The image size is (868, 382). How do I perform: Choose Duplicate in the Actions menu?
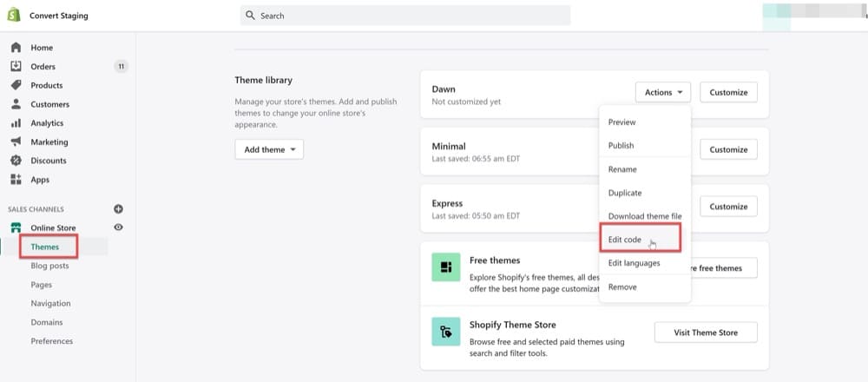(x=625, y=193)
